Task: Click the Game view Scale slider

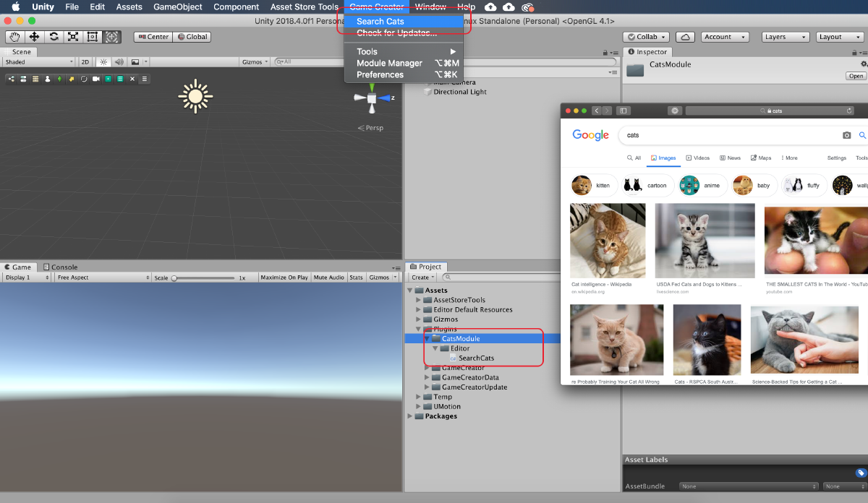Action: click(x=204, y=278)
